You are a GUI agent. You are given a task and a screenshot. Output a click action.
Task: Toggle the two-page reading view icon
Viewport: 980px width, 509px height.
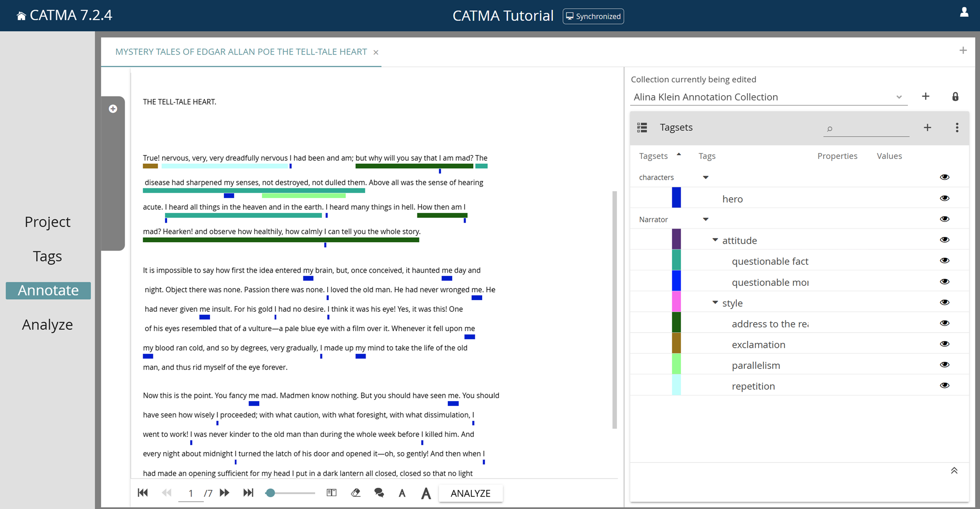(331, 493)
